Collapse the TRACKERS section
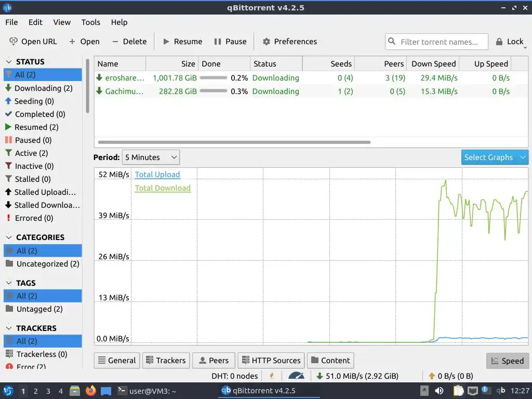This screenshot has width=532, height=399. (x=9, y=328)
